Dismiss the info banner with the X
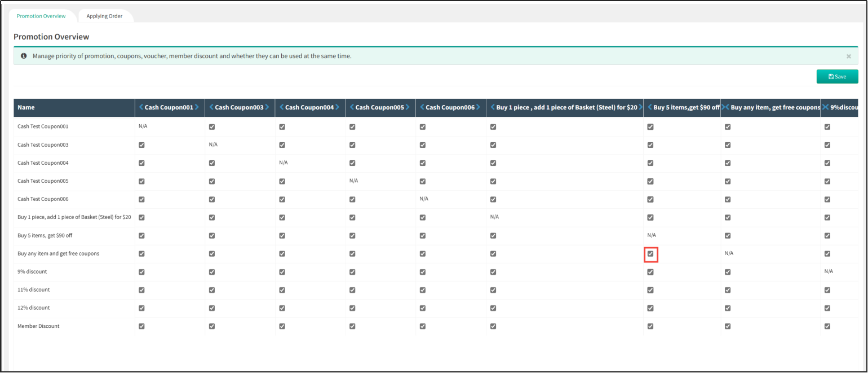Screen dimensions: 868x373 pos(848,56)
